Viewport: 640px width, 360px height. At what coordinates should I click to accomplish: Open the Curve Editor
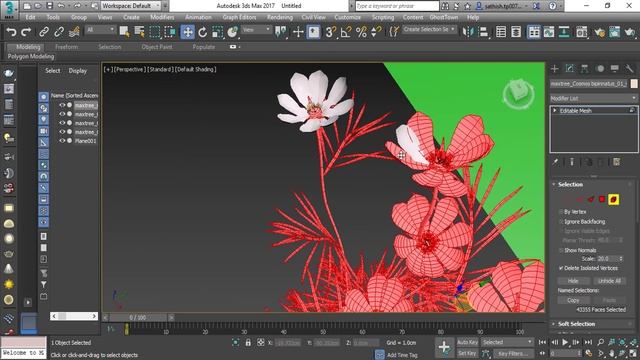click(549, 32)
